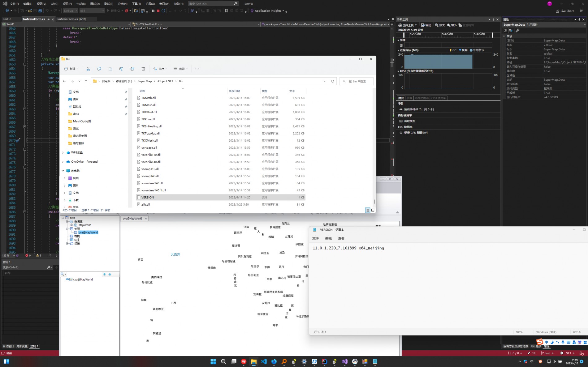This screenshot has width=588, height=367.
Task: Click SuperMap in the Explorer address breadcrumb
Action: (145, 81)
